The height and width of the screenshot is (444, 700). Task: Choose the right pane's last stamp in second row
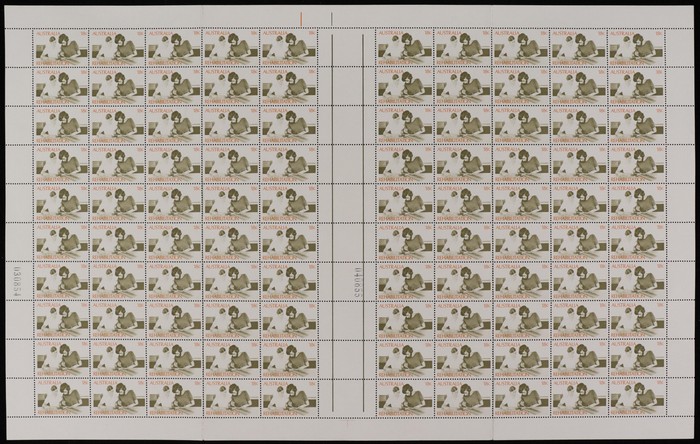(638, 86)
